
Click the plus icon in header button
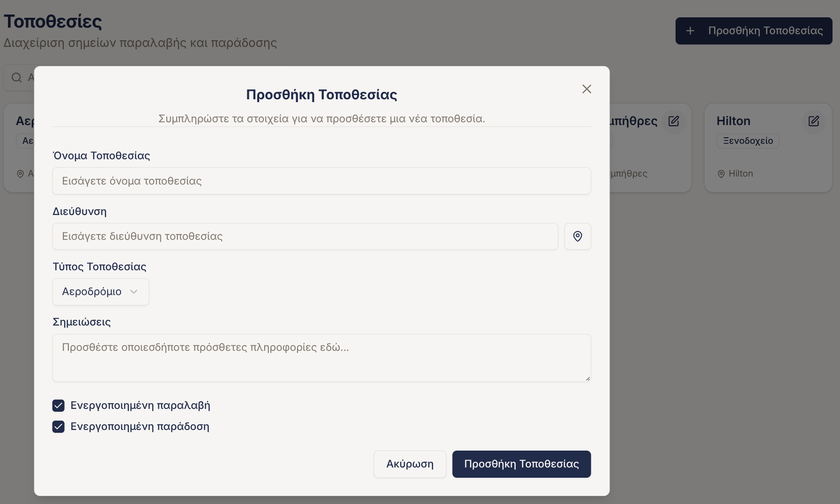point(690,31)
